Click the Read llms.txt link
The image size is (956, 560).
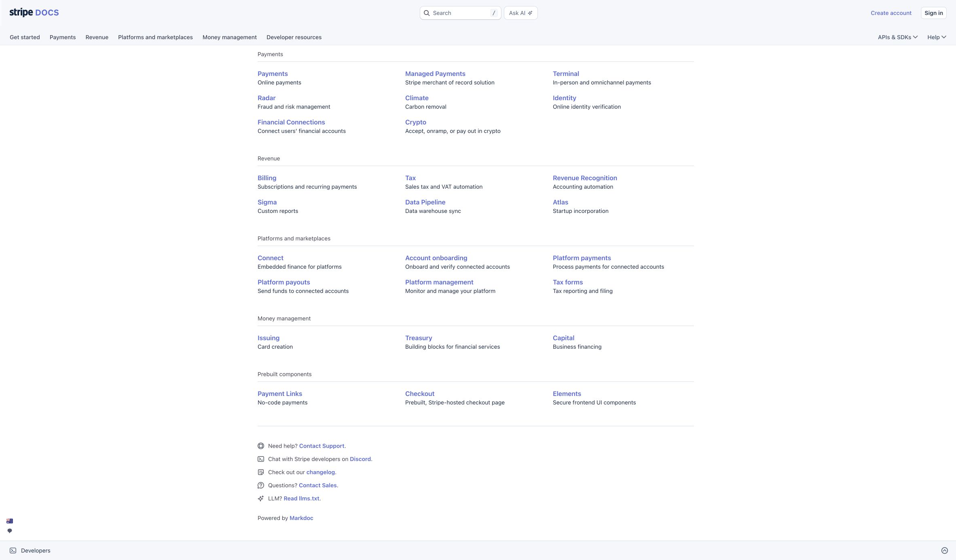(301, 499)
